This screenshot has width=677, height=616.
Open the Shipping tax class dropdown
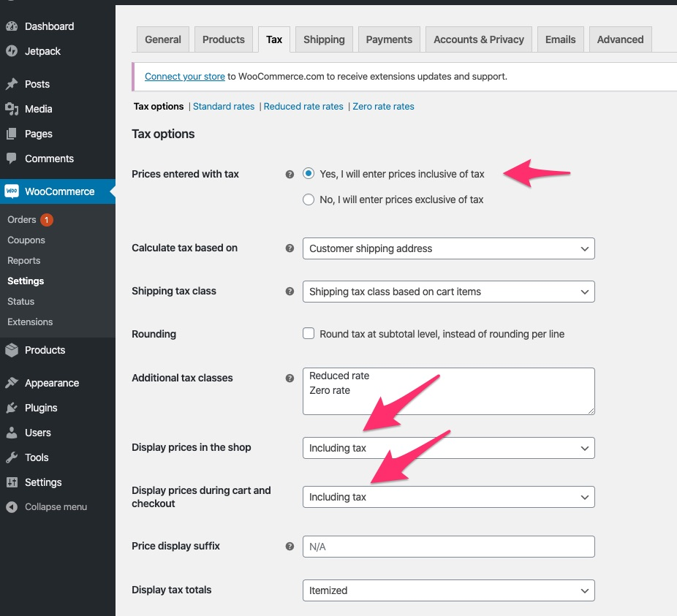tap(449, 292)
